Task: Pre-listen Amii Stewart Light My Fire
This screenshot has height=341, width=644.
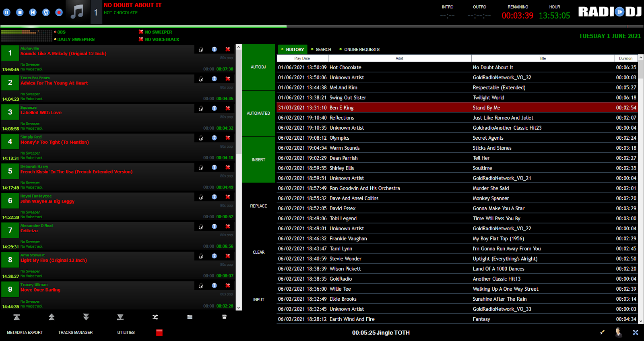Action: (x=201, y=256)
